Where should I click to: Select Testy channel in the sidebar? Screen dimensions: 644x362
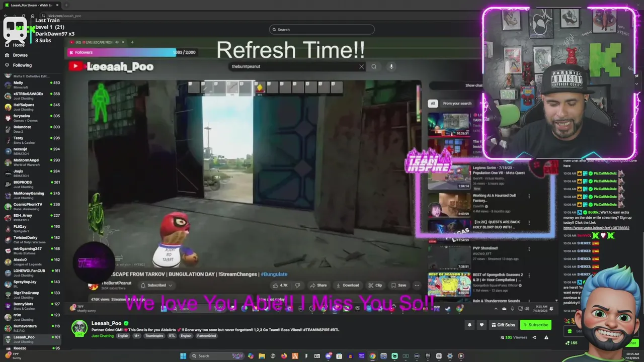pyautogui.click(x=32, y=140)
